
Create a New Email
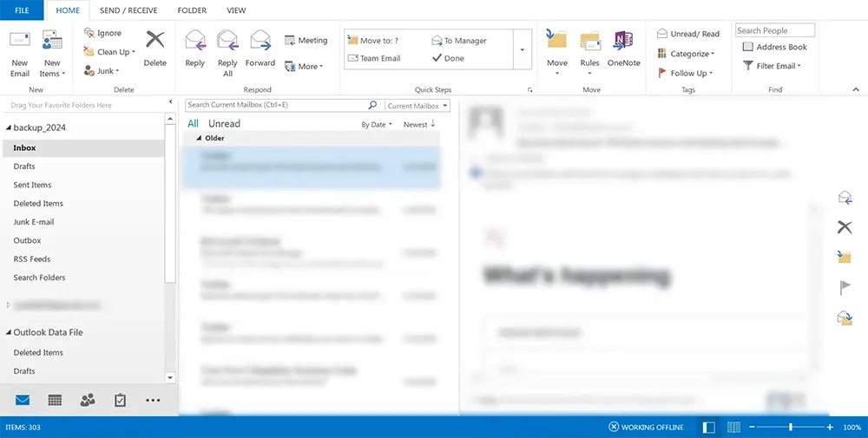(x=20, y=54)
